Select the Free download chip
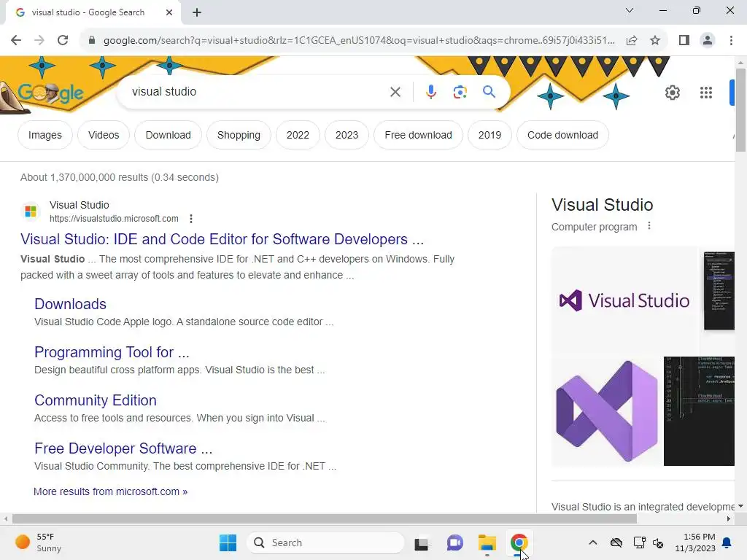747x560 pixels. [418, 135]
